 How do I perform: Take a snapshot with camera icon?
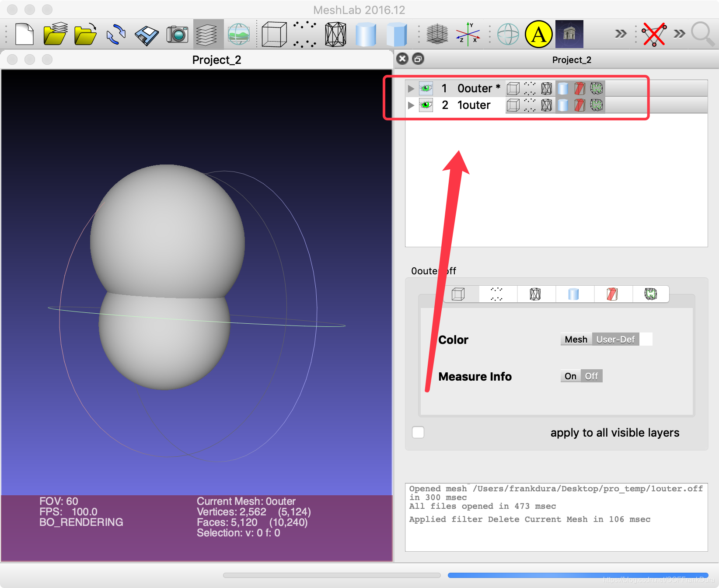pyautogui.click(x=177, y=34)
